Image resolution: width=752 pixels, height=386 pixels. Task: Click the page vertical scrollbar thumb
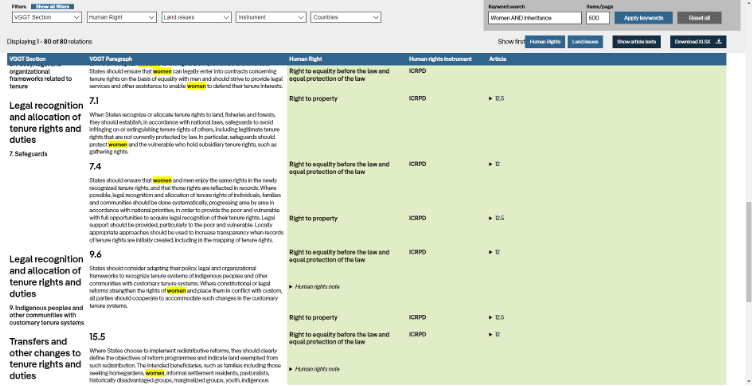point(748,252)
